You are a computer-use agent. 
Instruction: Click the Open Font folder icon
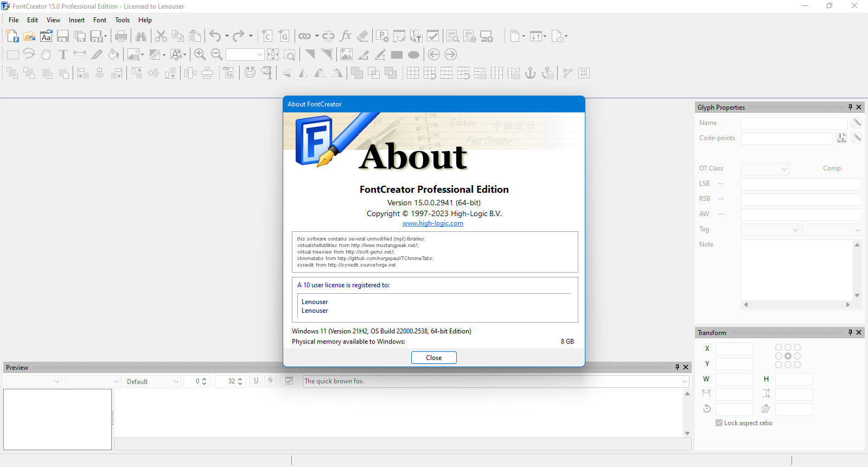[29, 36]
